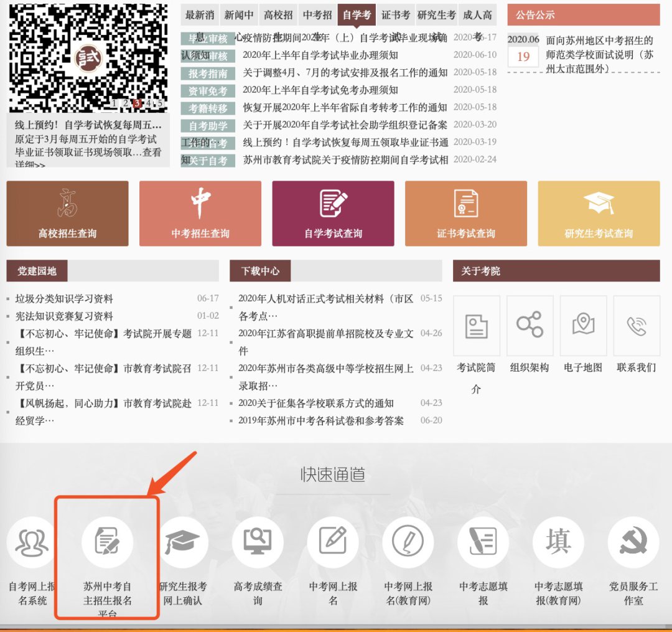
Task: Open 关于调整4月、7月的考试安排 notice
Action: pyautogui.click(x=345, y=72)
